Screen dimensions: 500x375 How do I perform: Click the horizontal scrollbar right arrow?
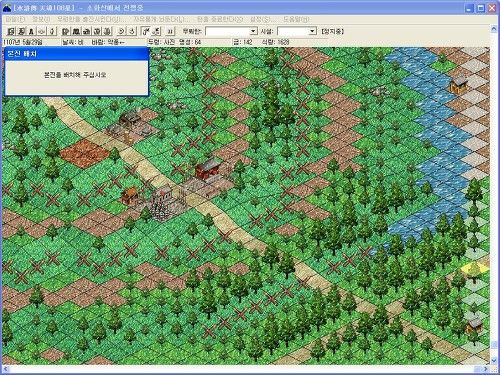coord(486,369)
